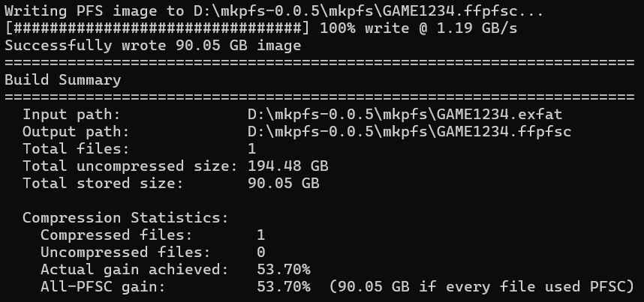Click the Compressed files count value
This screenshot has height=302, width=644.
click(x=260, y=235)
